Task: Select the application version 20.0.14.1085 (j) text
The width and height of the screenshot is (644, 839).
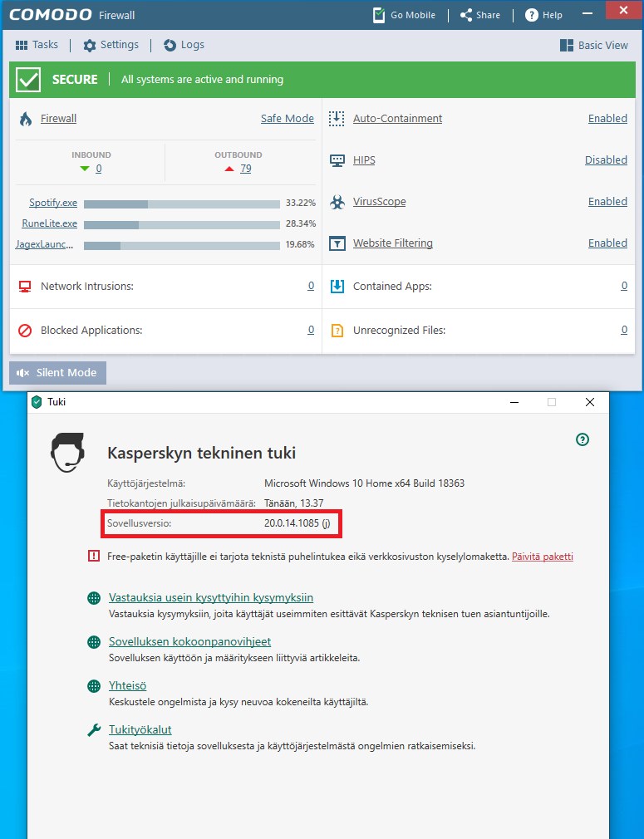Action: [x=297, y=523]
